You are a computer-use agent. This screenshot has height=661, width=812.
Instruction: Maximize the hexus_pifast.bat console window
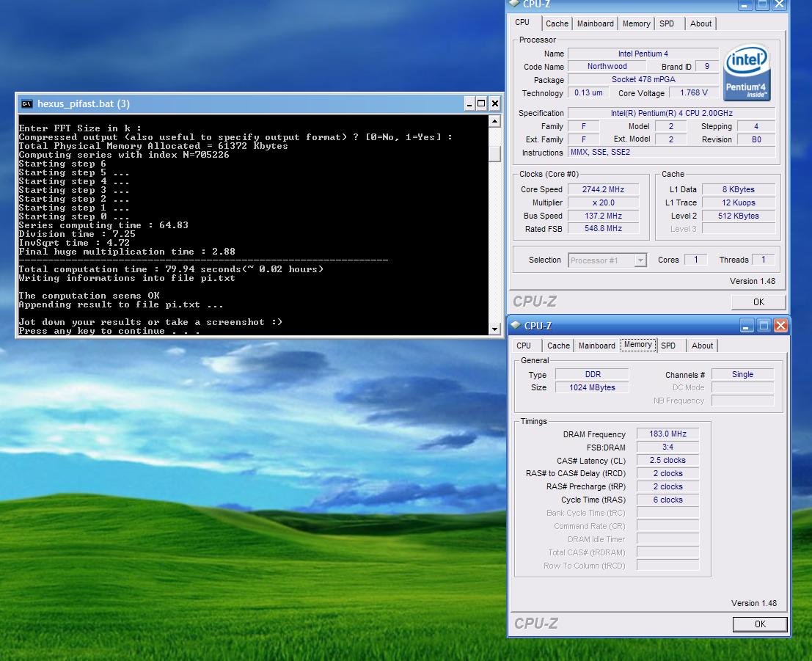click(481, 103)
